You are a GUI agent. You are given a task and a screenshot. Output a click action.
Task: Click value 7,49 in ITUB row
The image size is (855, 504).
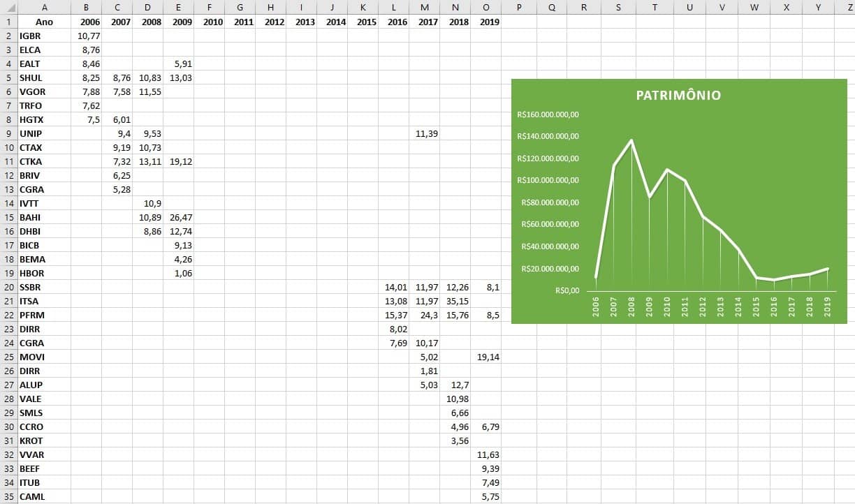485,482
